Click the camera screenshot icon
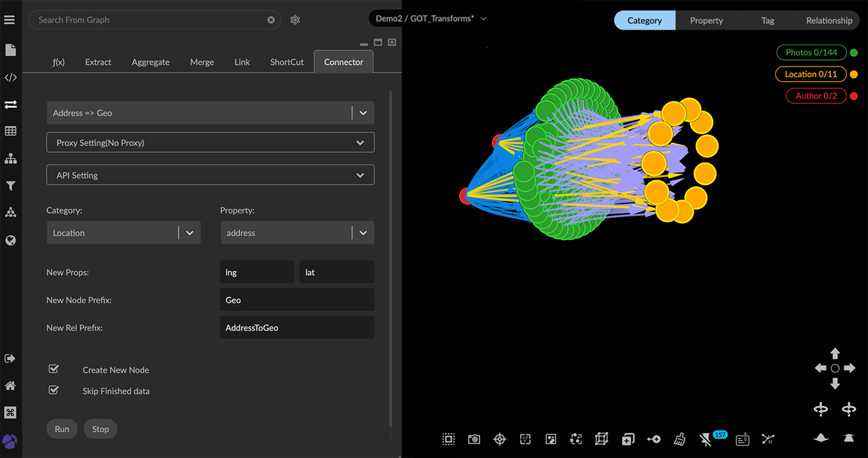Image resolution: width=868 pixels, height=458 pixels. [x=474, y=439]
